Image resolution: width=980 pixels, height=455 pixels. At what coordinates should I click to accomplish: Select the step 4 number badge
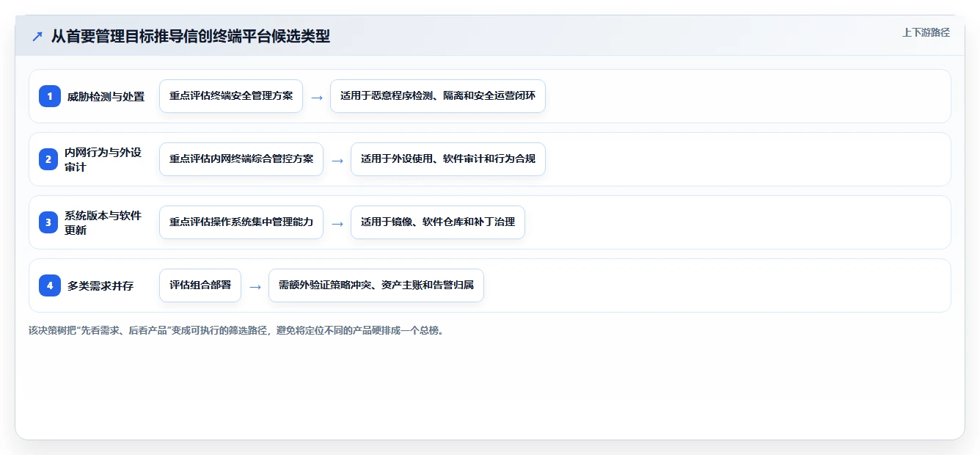click(50, 285)
